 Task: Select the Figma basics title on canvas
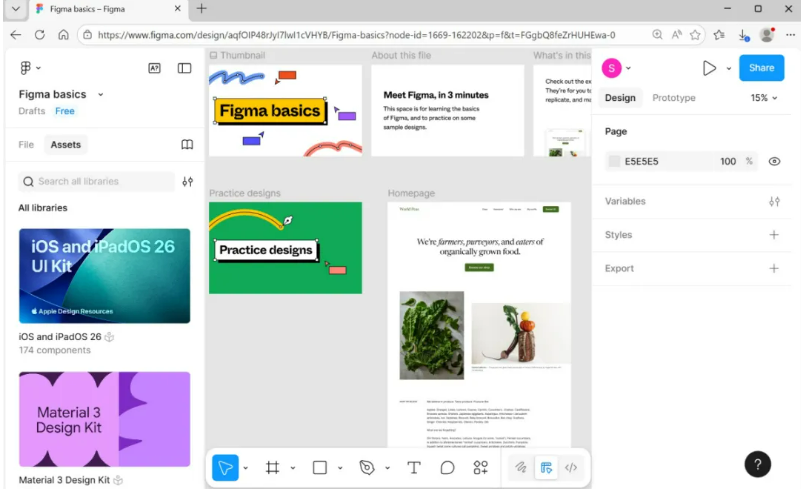270,111
